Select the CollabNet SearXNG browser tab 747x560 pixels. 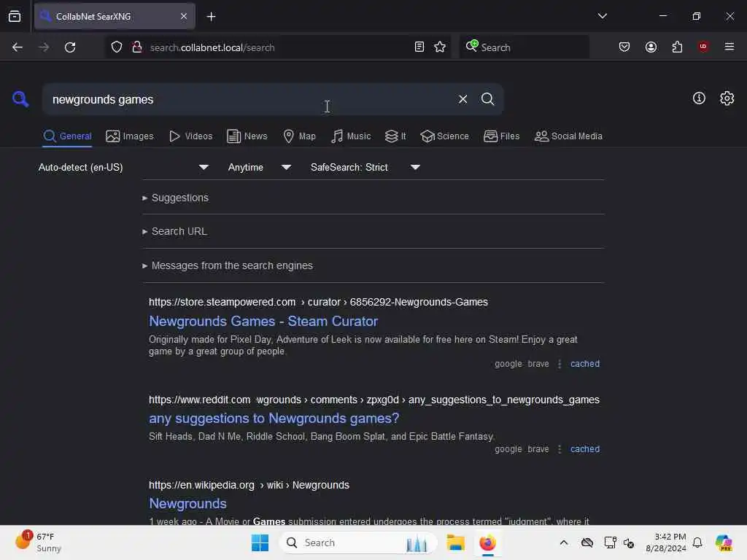(115, 16)
